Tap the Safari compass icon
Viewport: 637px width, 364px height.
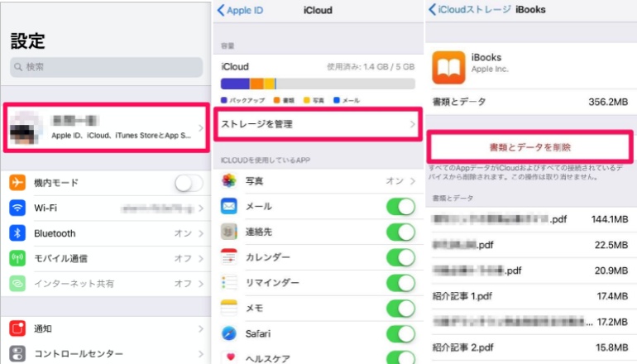click(229, 333)
